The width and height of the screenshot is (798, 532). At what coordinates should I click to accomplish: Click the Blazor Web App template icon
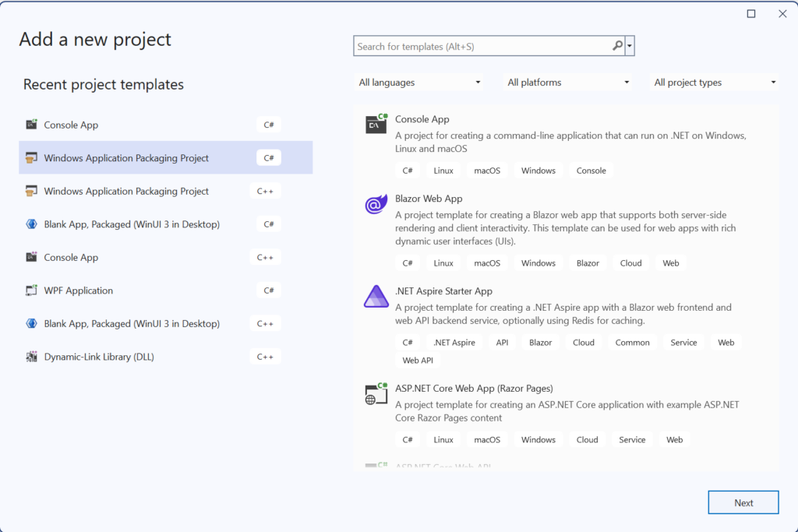pyautogui.click(x=376, y=204)
